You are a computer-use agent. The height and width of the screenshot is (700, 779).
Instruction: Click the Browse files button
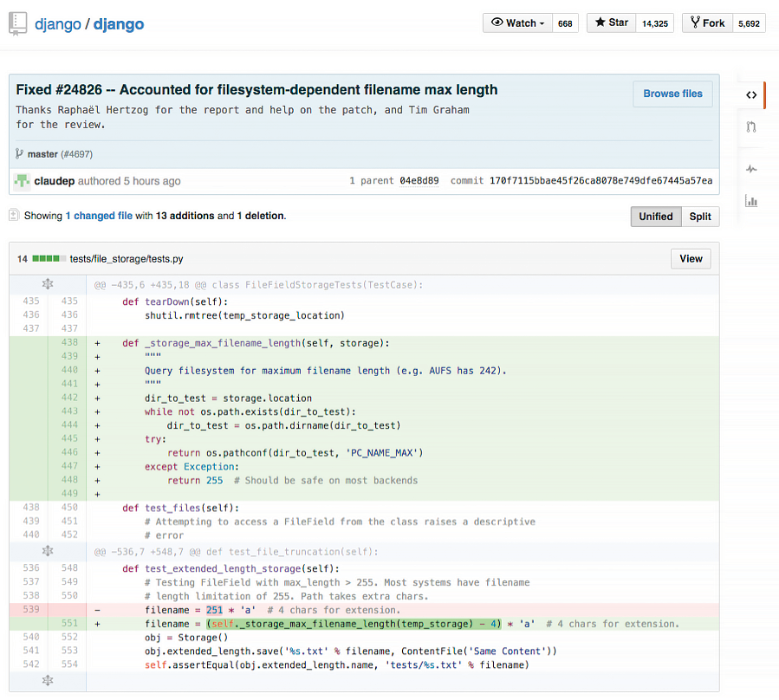(672, 94)
